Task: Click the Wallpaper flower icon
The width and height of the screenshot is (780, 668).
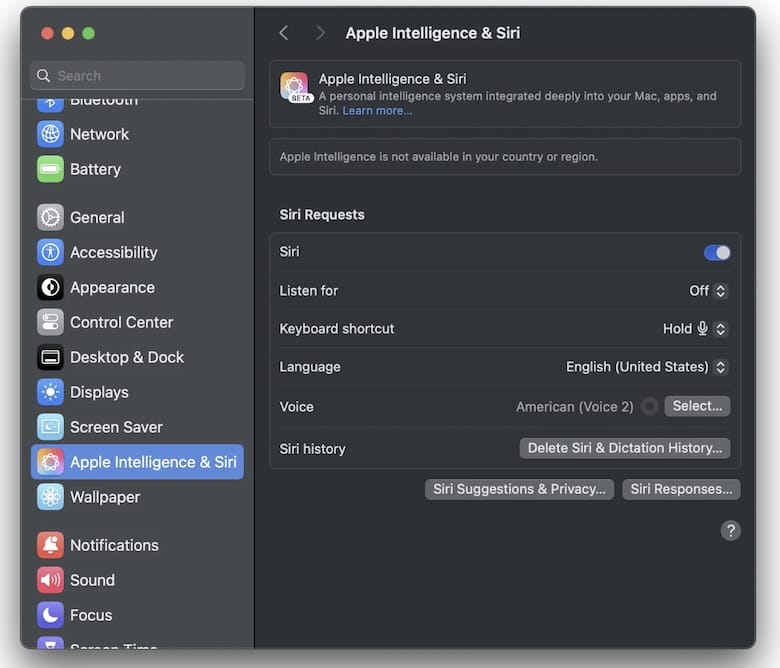Action: pos(50,497)
